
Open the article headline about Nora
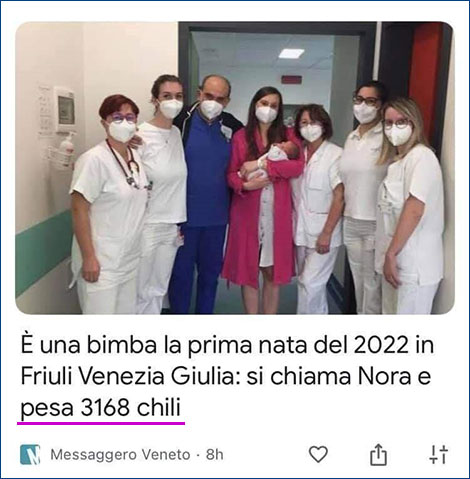tap(227, 377)
